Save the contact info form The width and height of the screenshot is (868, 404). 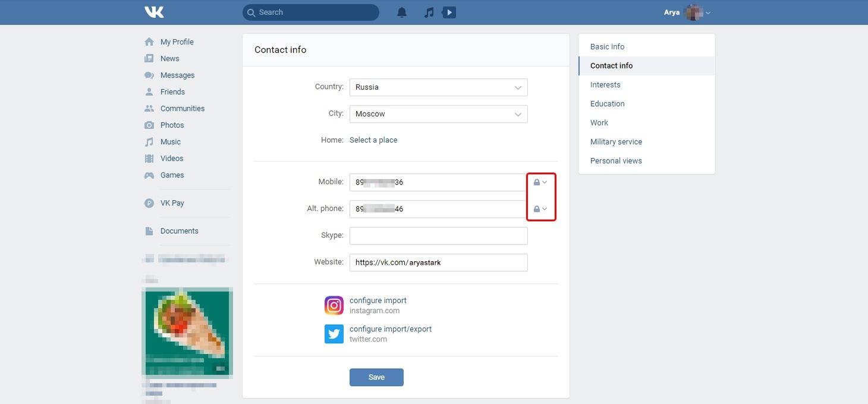tap(376, 377)
